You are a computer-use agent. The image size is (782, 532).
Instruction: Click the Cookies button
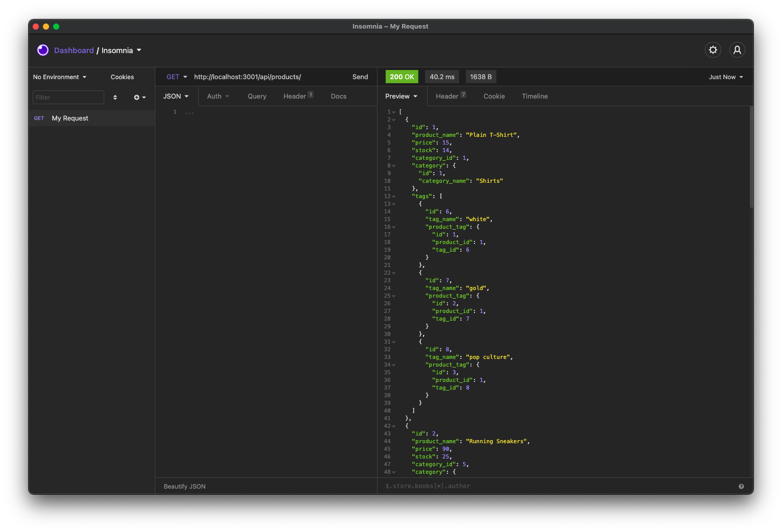point(122,77)
